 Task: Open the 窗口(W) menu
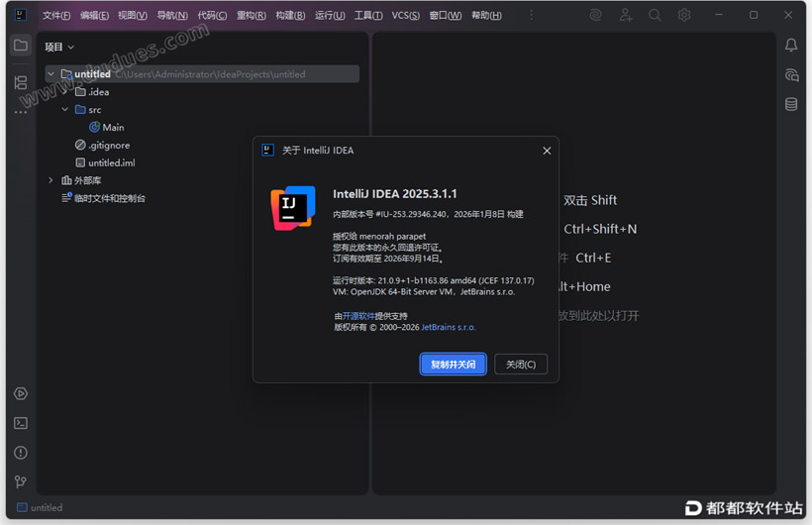446,16
